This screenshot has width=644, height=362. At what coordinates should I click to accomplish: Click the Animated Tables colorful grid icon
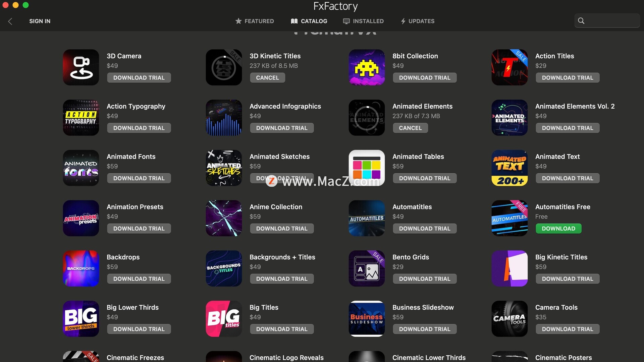367,168
